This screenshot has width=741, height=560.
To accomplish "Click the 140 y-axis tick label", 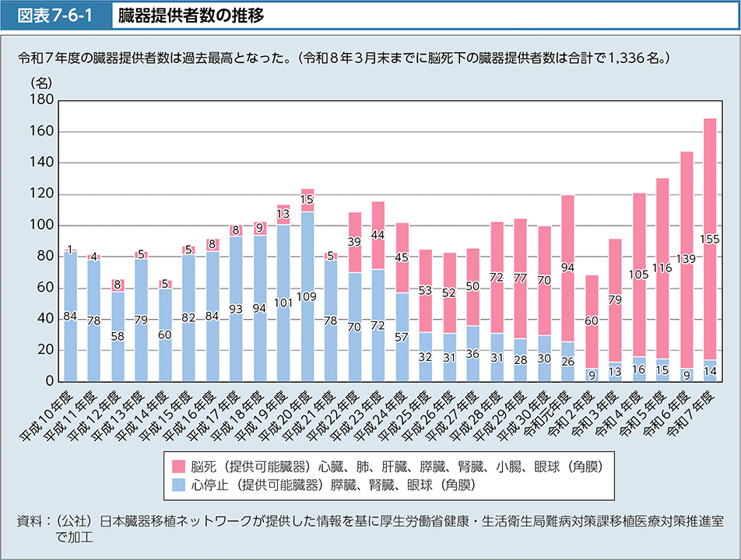I will click(x=42, y=163).
